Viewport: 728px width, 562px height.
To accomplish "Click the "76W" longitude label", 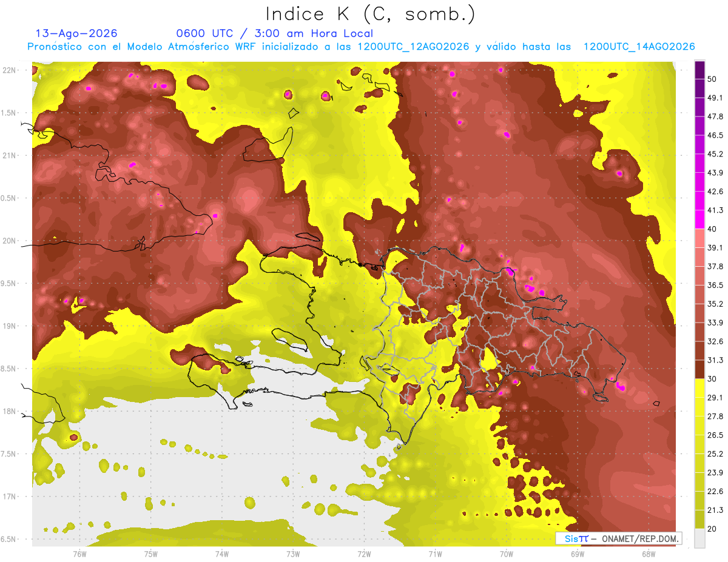I will tap(79, 554).
